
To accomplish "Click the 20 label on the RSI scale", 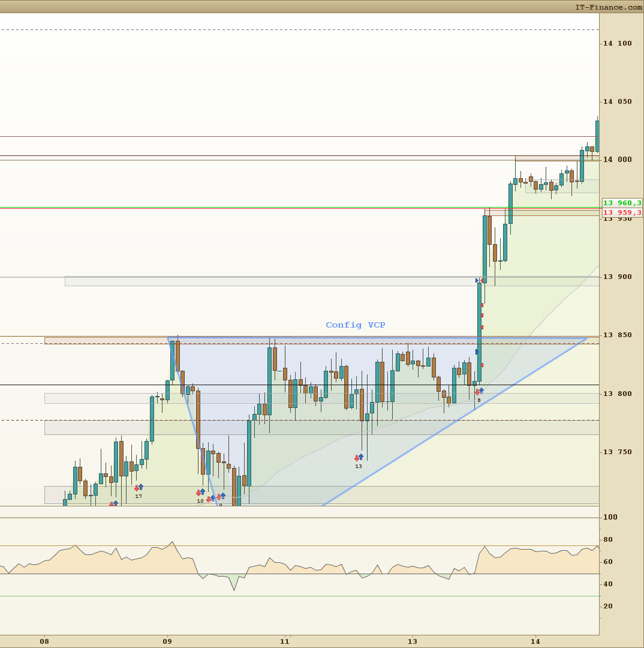I will [608, 606].
